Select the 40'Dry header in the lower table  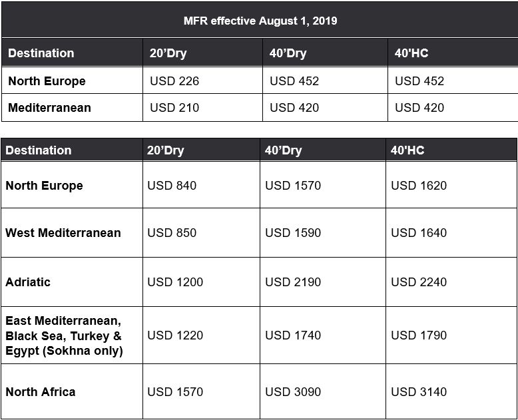283,150
